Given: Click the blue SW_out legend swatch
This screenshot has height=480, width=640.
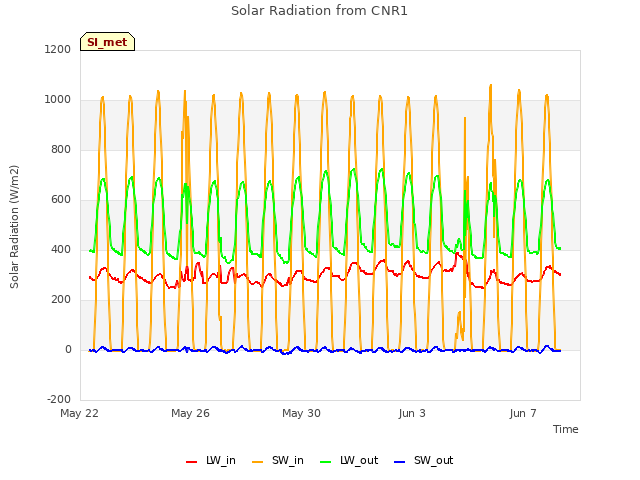Looking at the screenshot, I should [400, 462].
